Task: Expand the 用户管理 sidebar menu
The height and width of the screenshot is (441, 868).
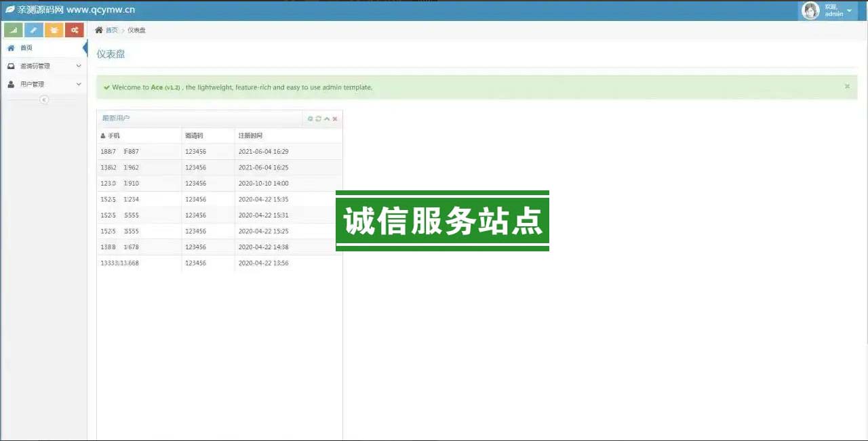Action: [43, 85]
